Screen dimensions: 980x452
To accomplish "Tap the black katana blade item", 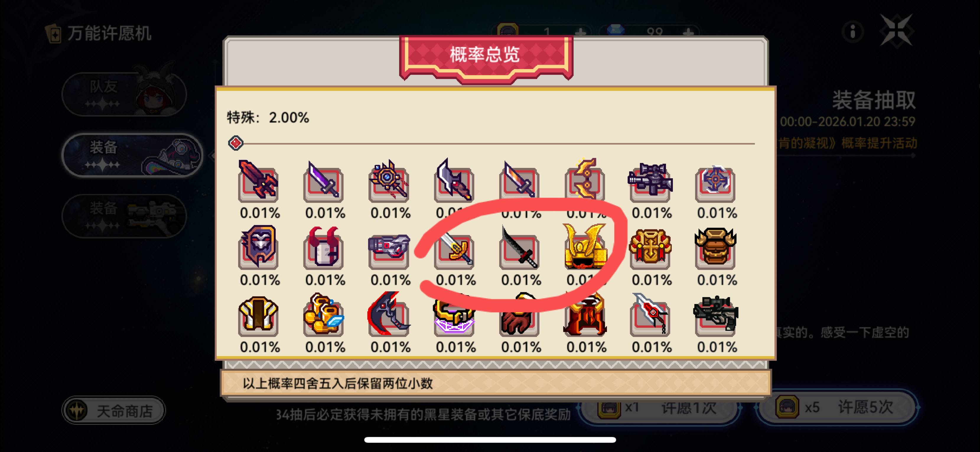I will click(520, 248).
